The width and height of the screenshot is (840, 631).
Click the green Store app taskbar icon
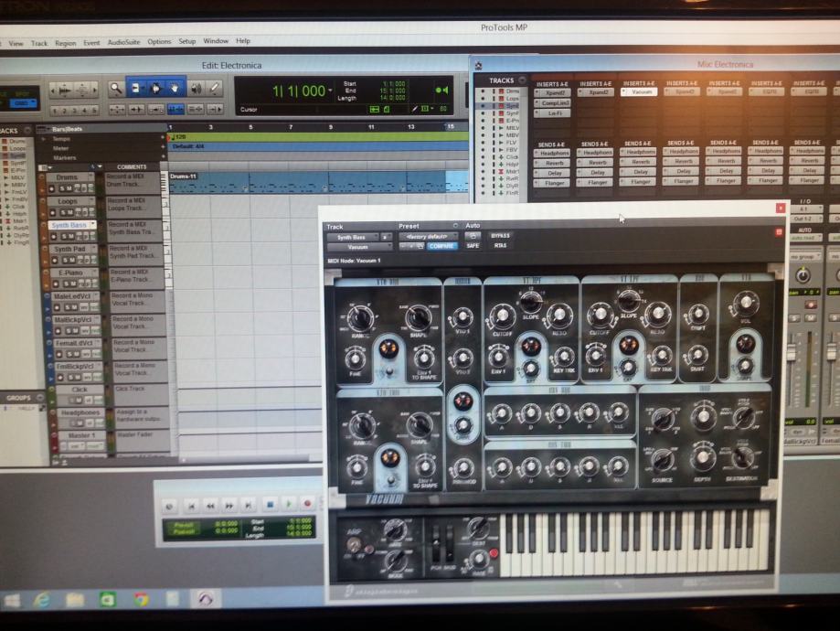point(107,599)
